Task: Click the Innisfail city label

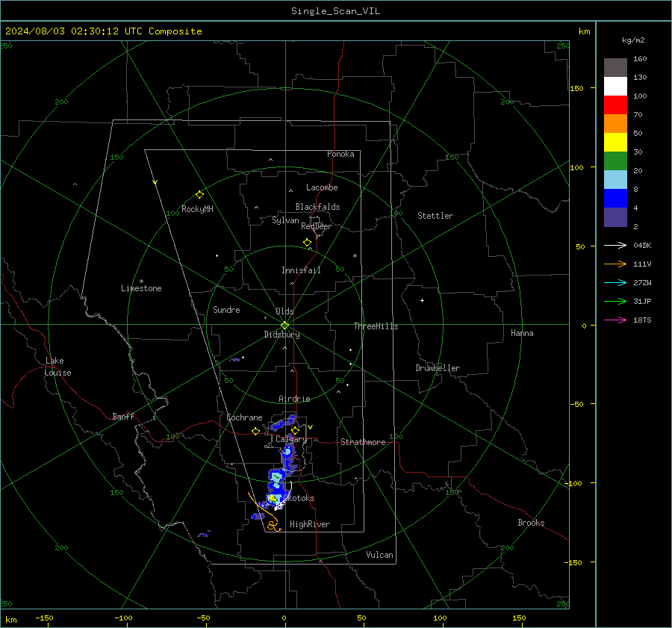Action: click(301, 270)
